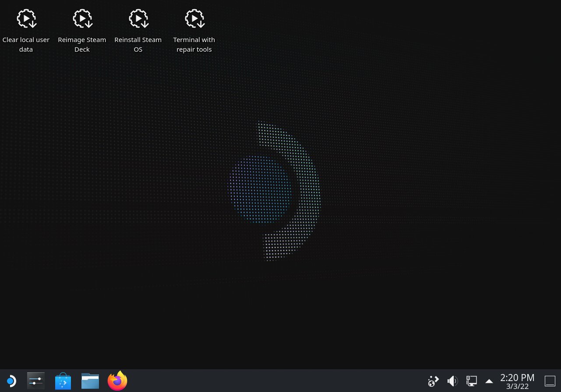The width and height of the screenshot is (561, 392).
Task: Click the Show Desktop button
Action: 550,381
